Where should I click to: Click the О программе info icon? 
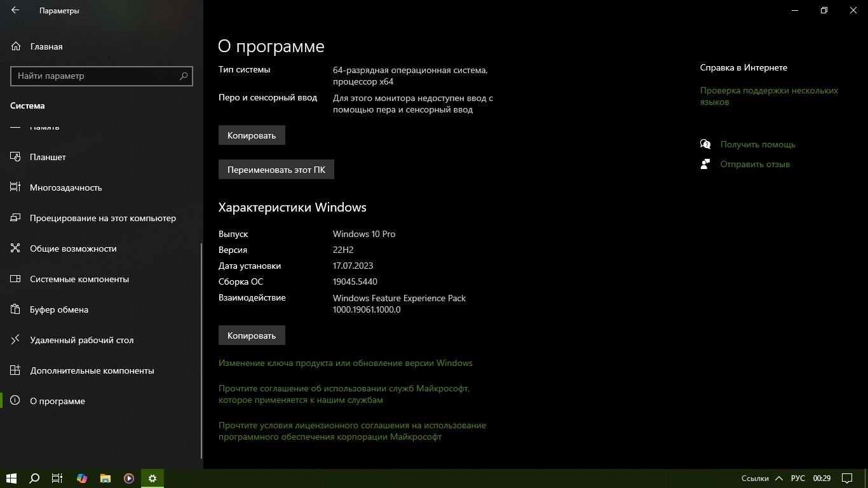(16, 401)
